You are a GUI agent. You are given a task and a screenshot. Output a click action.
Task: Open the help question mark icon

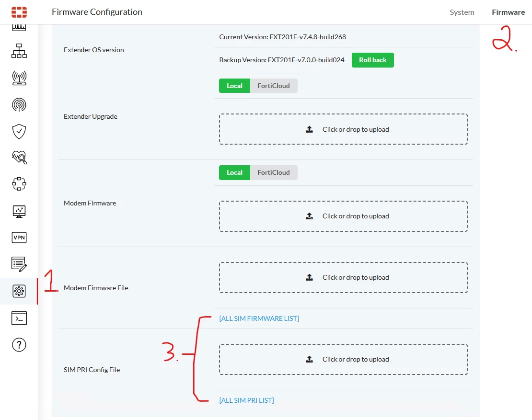19,345
